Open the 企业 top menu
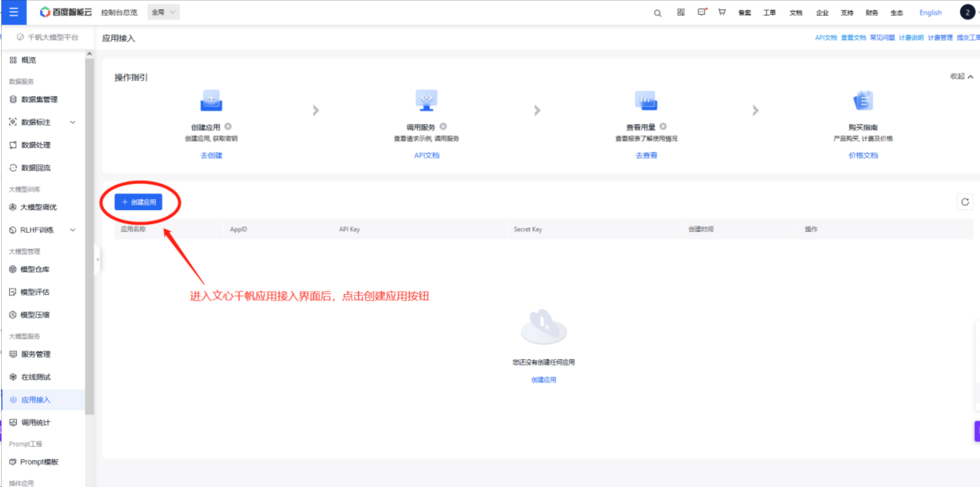980x487 pixels. click(822, 13)
